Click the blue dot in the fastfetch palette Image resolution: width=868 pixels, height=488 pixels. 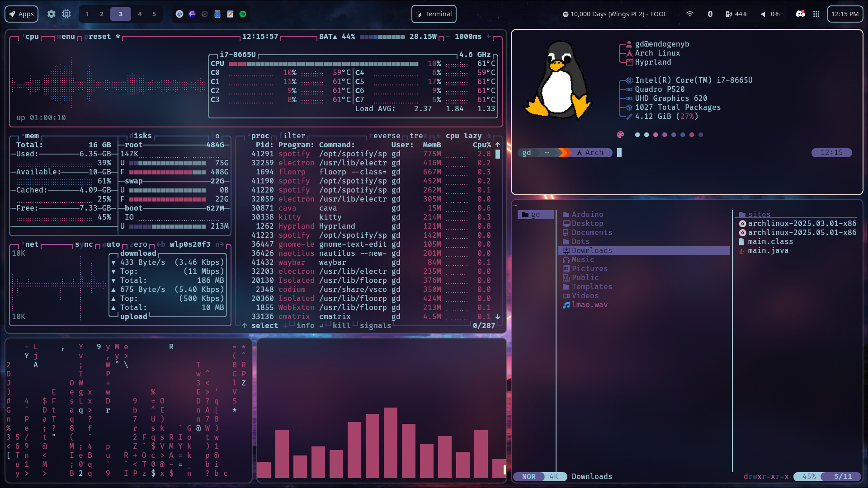683,135
